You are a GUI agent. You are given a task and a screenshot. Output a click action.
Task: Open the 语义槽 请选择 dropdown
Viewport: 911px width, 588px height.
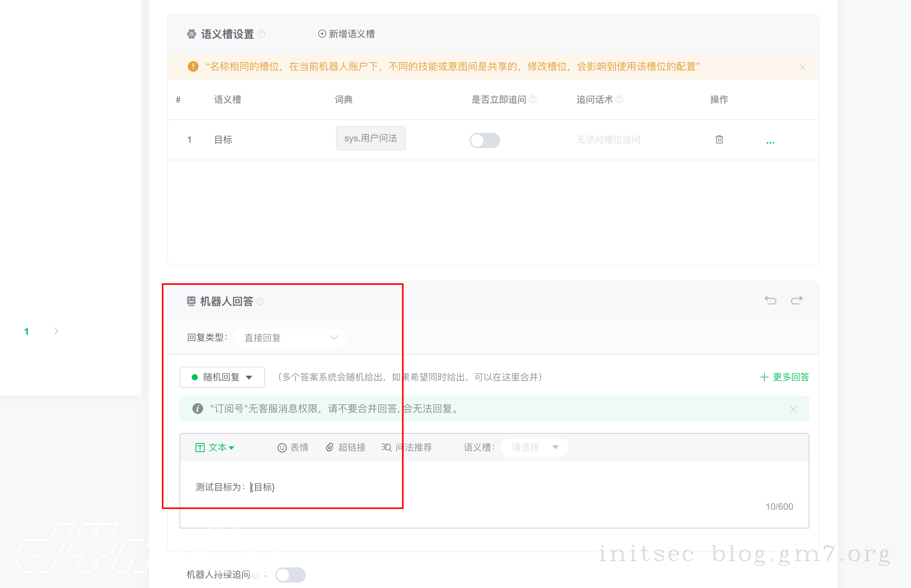point(534,447)
